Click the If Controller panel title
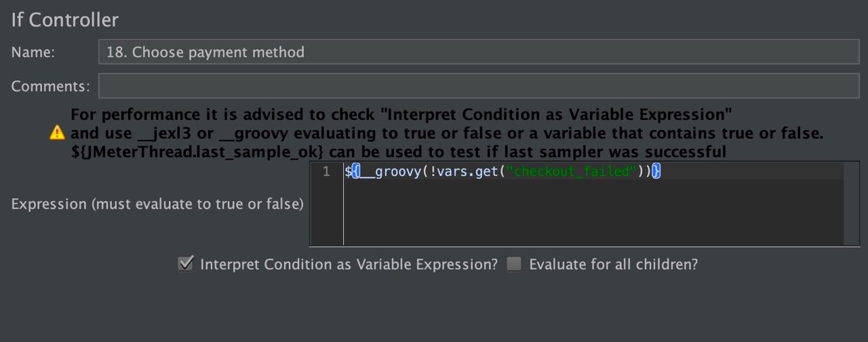The height and width of the screenshot is (342, 868). click(65, 20)
